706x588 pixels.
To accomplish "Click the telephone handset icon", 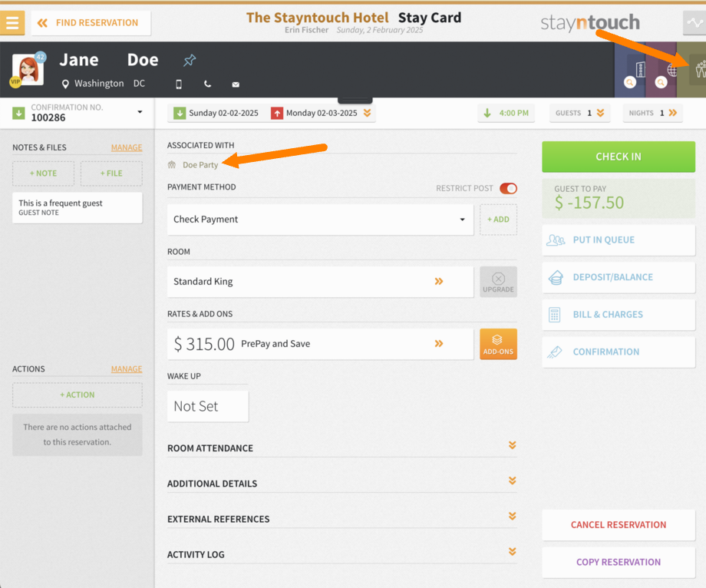I will point(207,84).
